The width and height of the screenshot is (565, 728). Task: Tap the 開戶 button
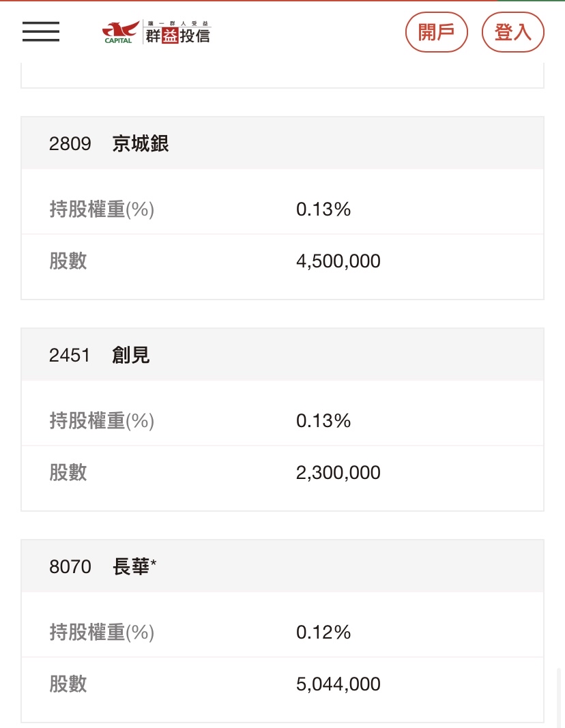[x=437, y=32]
